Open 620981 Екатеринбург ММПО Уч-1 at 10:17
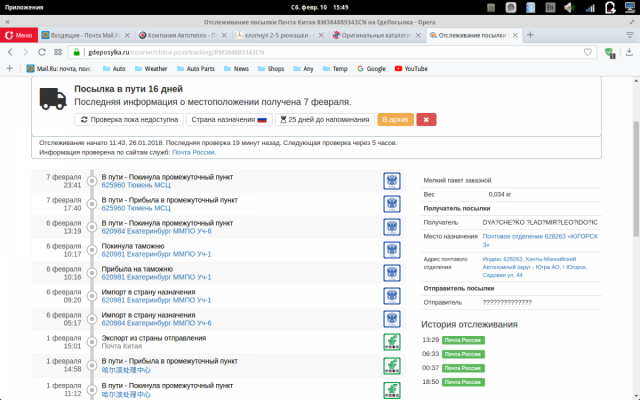Image resolution: width=640 pixels, height=400 pixels. (156, 254)
